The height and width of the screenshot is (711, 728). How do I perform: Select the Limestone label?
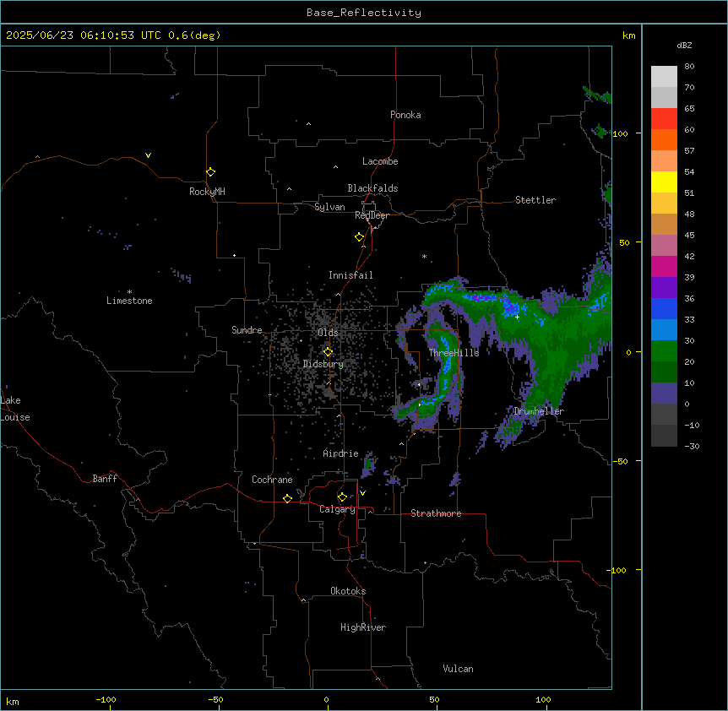pos(129,301)
